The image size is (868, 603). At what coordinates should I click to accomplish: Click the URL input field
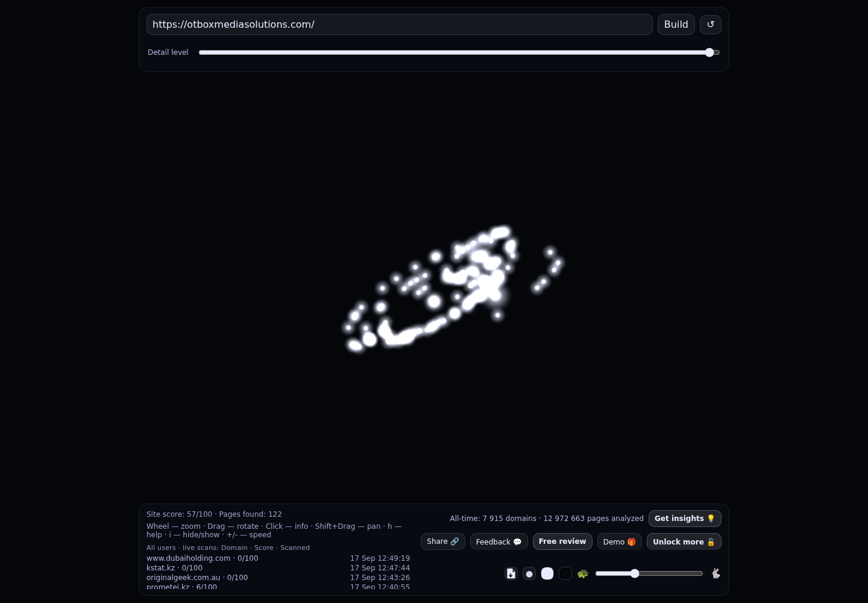[x=399, y=24]
